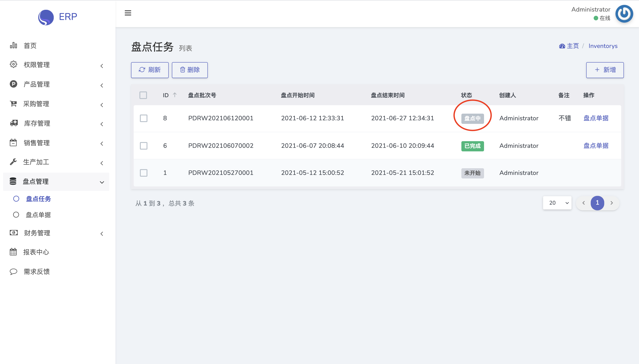Viewport: 639px width, 364px height.
Task: Click the 需求反馈 chat bubble icon
Action: [x=14, y=271]
